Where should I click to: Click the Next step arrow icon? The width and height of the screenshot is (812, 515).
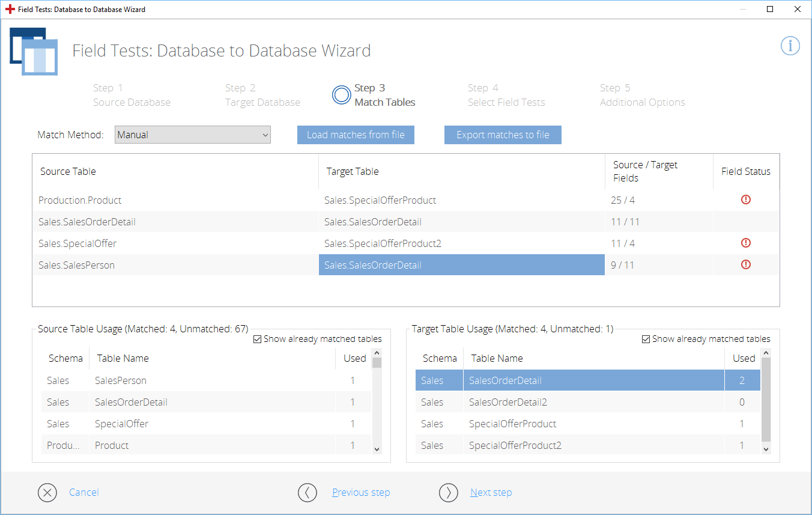point(448,493)
